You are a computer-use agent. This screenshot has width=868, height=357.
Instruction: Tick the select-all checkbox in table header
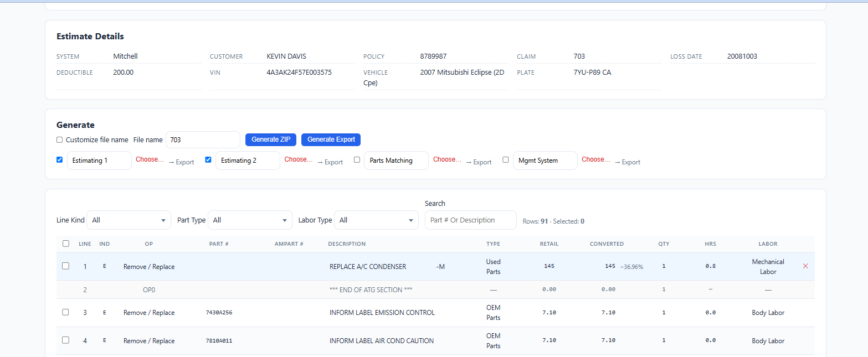pos(66,244)
